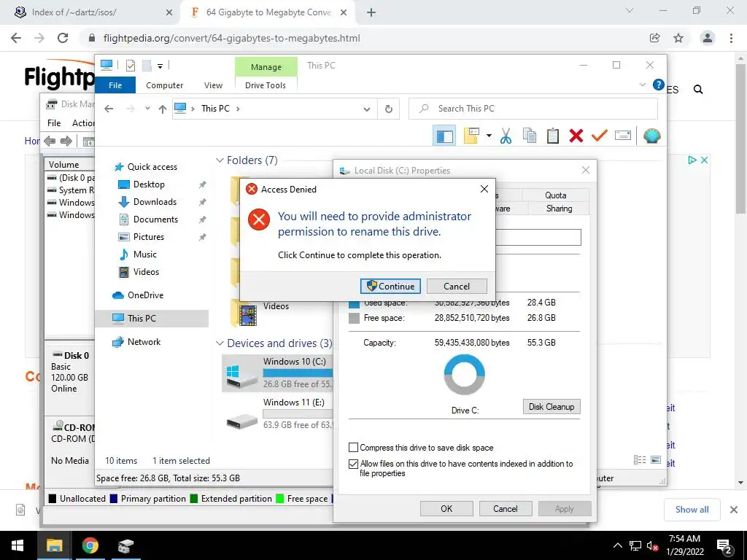Open the Chrome three-dot menu
The image size is (747, 560).
tap(731, 38)
